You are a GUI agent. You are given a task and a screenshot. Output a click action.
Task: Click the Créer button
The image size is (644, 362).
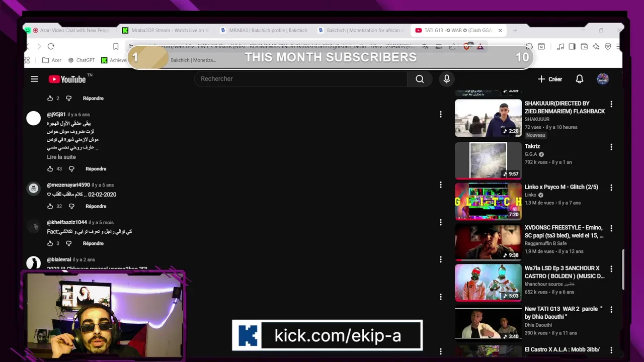click(550, 79)
